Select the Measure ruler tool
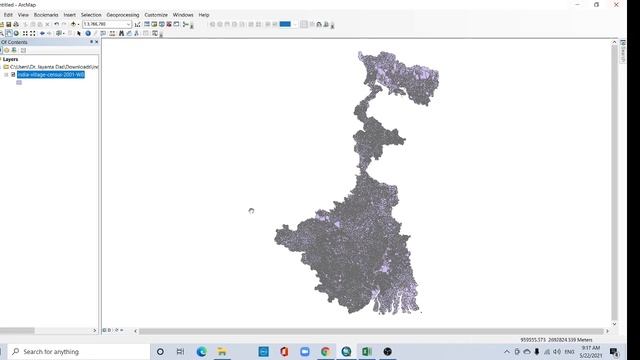This screenshot has width=640, height=360. point(112,33)
